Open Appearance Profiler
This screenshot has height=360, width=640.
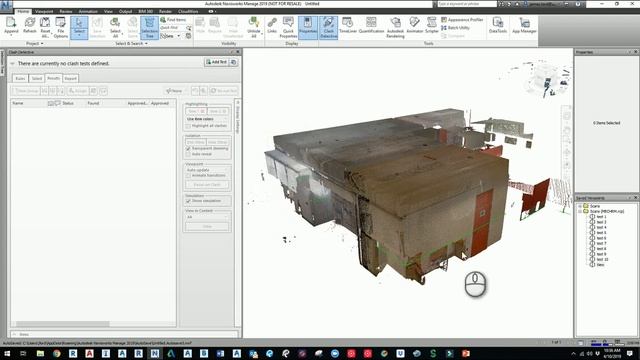462,20
